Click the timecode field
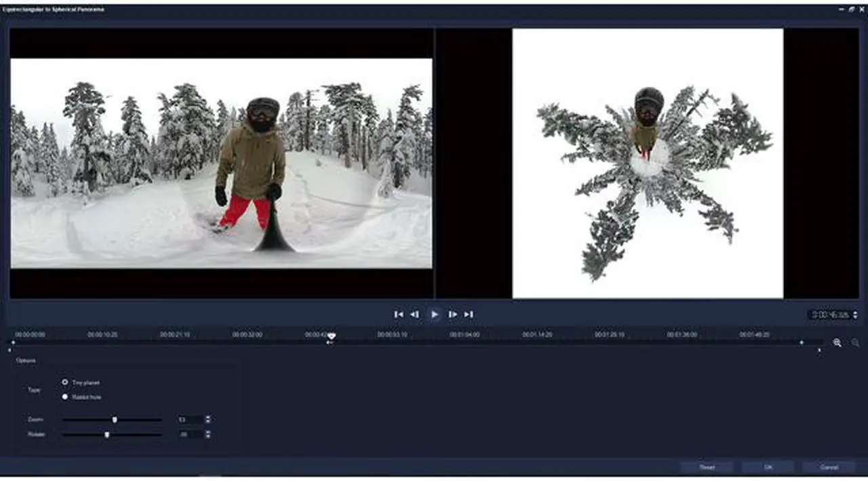This screenshot has width=868, height=481. click(829, 315)
